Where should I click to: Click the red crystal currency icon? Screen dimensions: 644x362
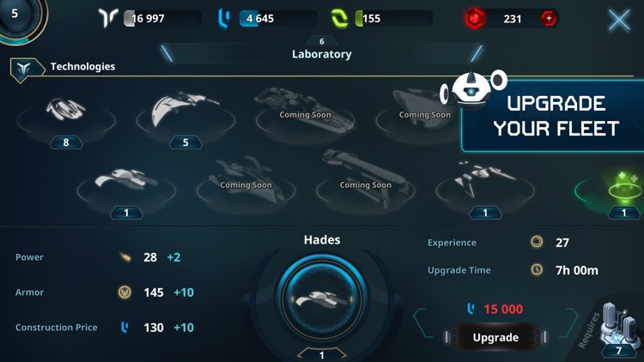click(x=474, y=19)
